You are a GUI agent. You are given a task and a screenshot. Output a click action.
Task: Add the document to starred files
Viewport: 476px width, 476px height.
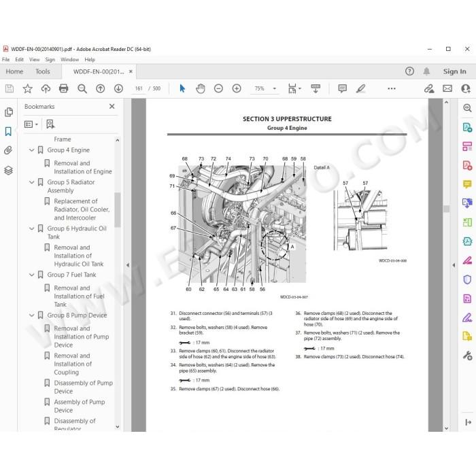(27, 88)
